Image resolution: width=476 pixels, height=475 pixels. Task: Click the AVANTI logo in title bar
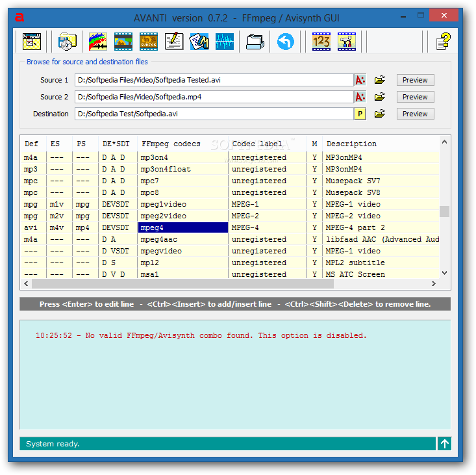pyautogui.click(x=19, y=18)
